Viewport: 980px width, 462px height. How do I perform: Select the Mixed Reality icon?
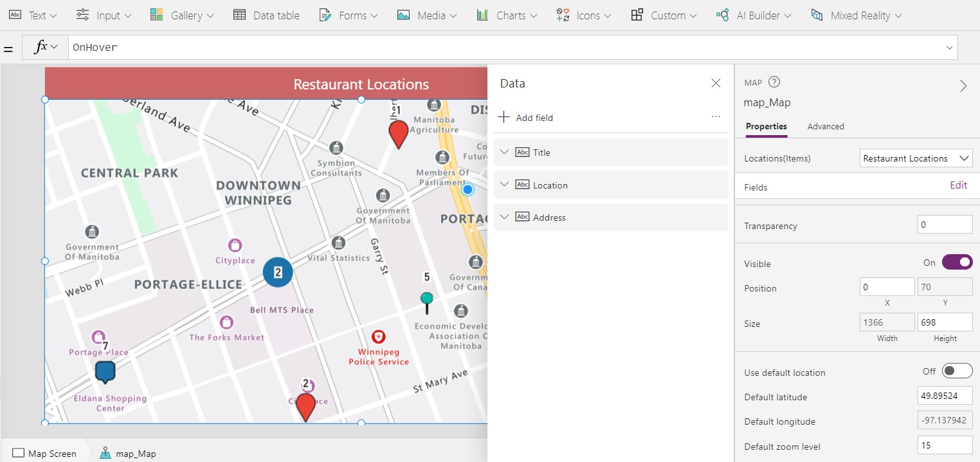(x=817, y=15)
